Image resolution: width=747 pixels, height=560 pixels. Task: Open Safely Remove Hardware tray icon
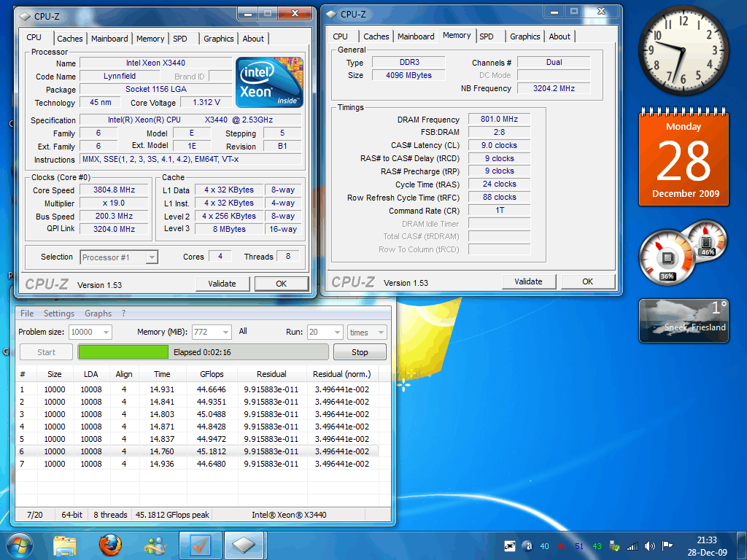click(x=614, y=546)
